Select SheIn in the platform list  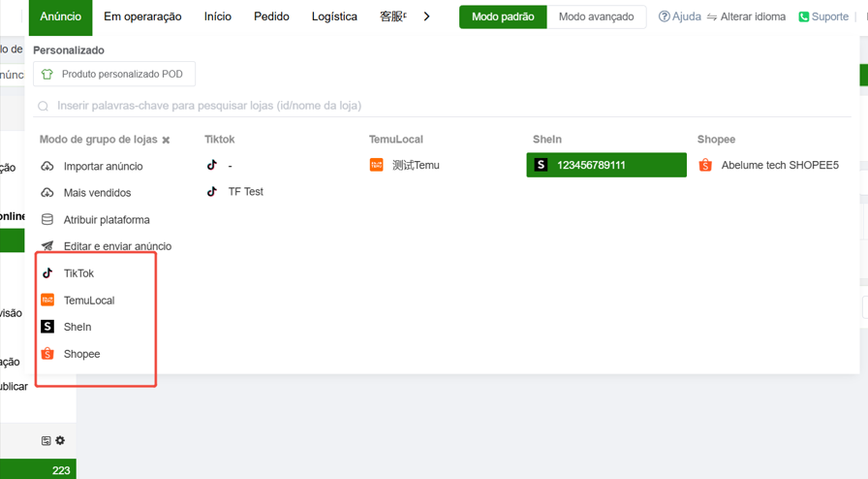[77, 327]
